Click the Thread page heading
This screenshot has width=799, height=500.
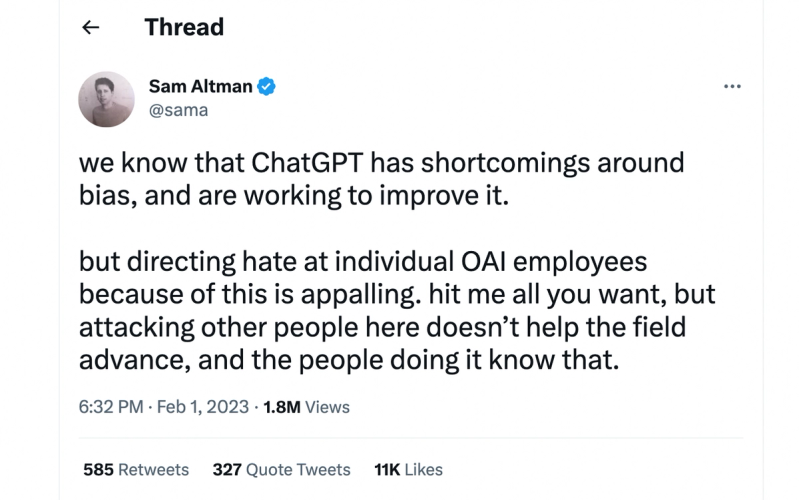[184, 27]
